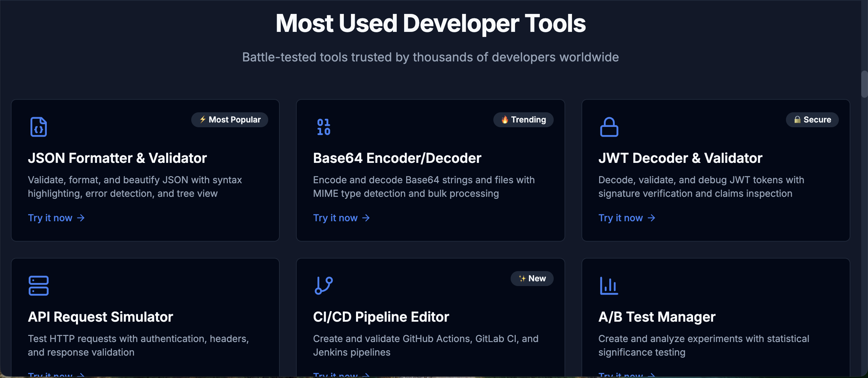Screen dimensions: 868x378
Task: Click the lock icon inside the Secure badge
Action: (797, 119)
